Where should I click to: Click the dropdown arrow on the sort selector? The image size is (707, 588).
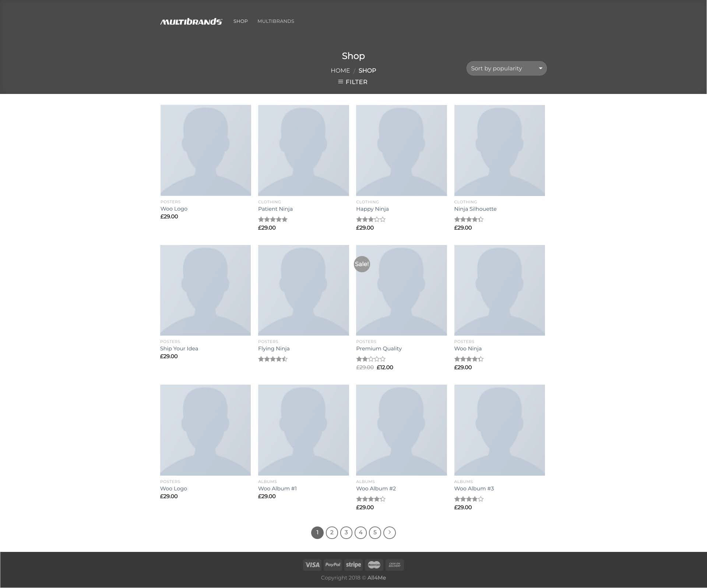540,68
